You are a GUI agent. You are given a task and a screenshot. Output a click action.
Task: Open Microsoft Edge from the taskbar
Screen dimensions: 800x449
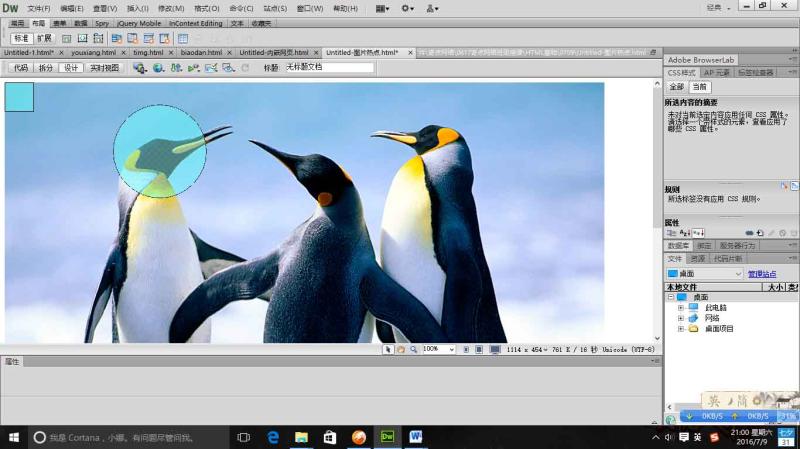coord(272,437)
